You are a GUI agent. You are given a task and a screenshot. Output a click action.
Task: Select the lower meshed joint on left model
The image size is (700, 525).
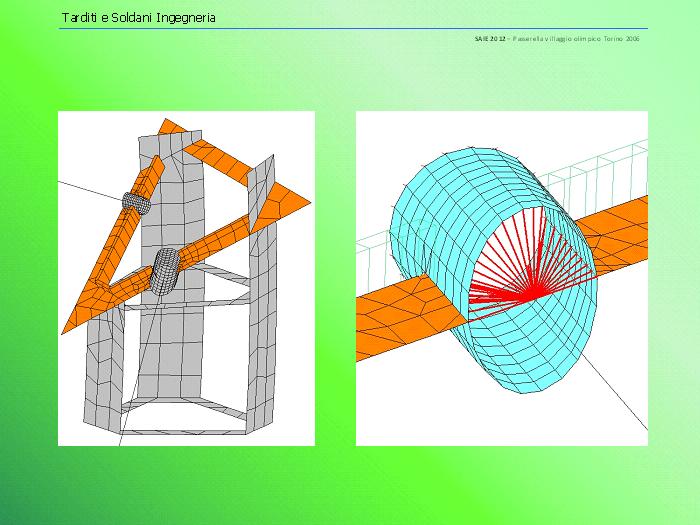[x=166, y=270]
